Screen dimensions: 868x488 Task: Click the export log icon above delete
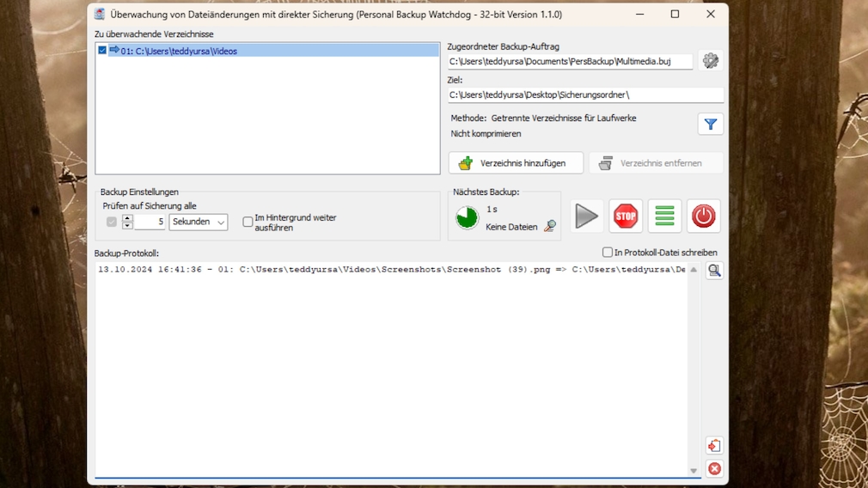pos(714,446)
